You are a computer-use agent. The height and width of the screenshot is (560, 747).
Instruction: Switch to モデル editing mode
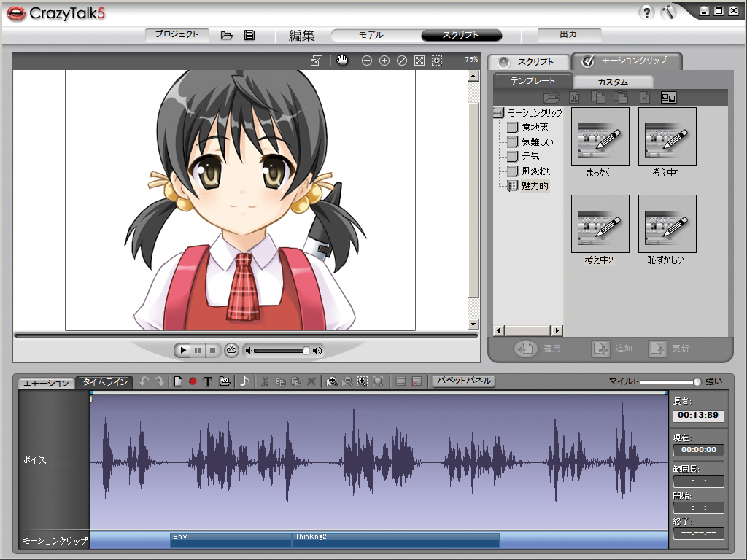(x=371, y=35)
